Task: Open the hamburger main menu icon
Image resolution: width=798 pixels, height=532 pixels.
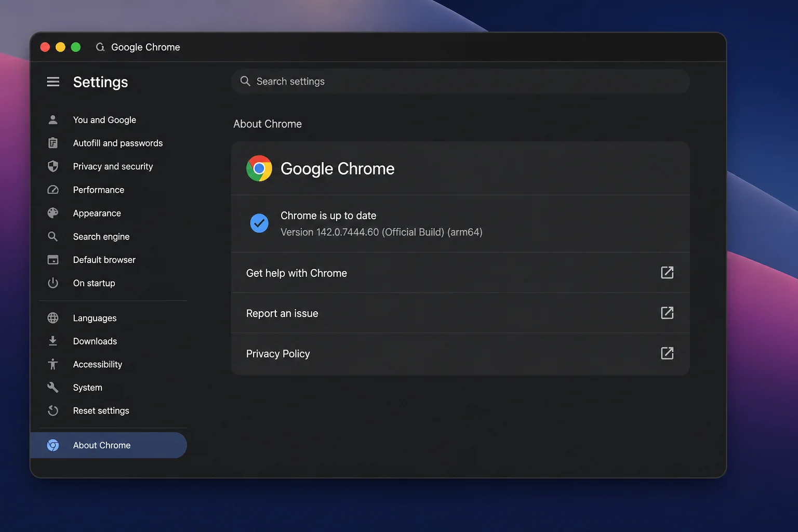Action: pyautogui.click(x=53, y=82)
